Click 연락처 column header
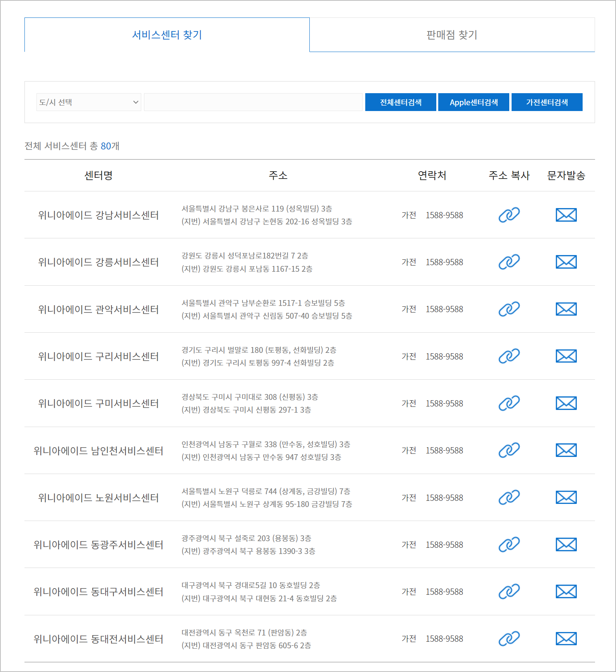616x672 pixels. point(432,175)
